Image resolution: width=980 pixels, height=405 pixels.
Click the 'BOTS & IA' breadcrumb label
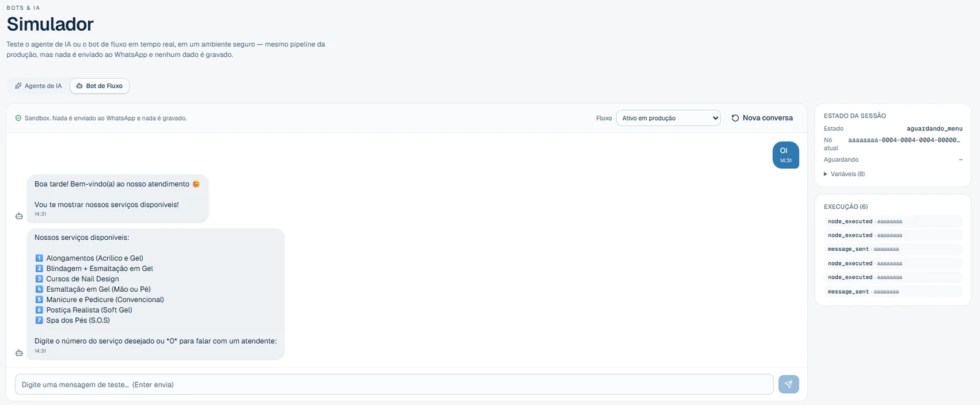click(23, 8)
